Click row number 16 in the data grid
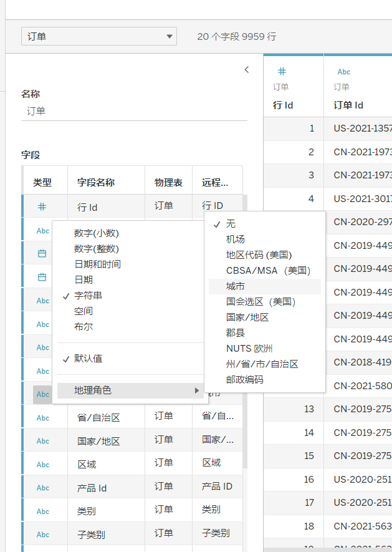This screenshot has height=552, width=392. click(309, 480)
